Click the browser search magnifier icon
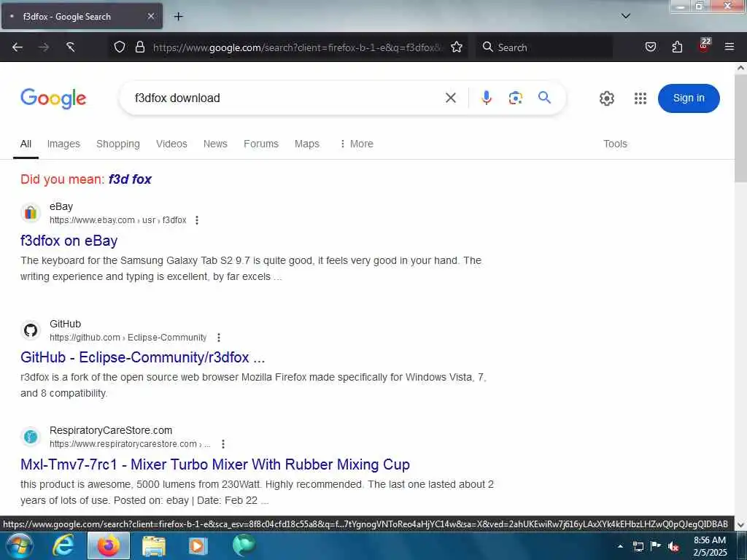 [x=487, y=47]
